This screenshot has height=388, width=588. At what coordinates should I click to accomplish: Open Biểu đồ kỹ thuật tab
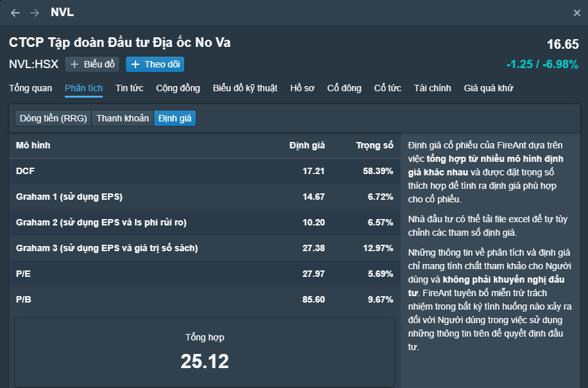tap(245, 88)
